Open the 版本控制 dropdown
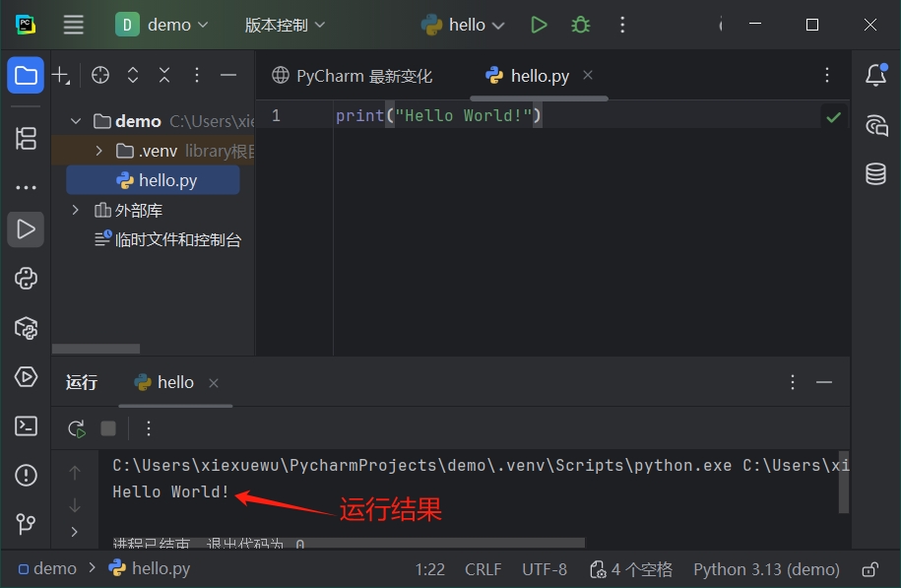 [x=285, y=25]
